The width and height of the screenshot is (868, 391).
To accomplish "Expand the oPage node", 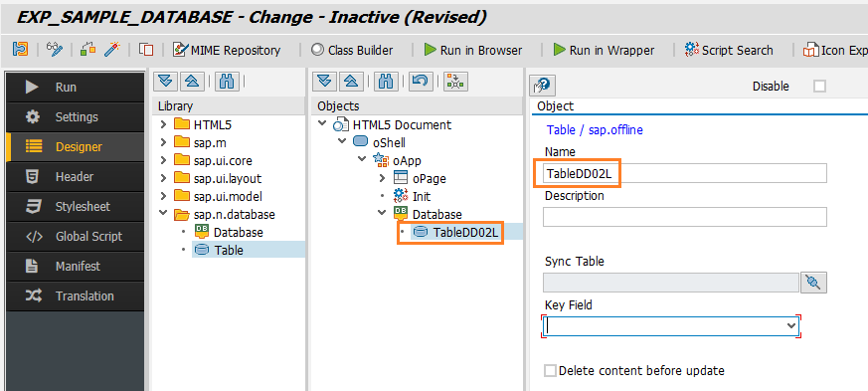I will [382, 178].
